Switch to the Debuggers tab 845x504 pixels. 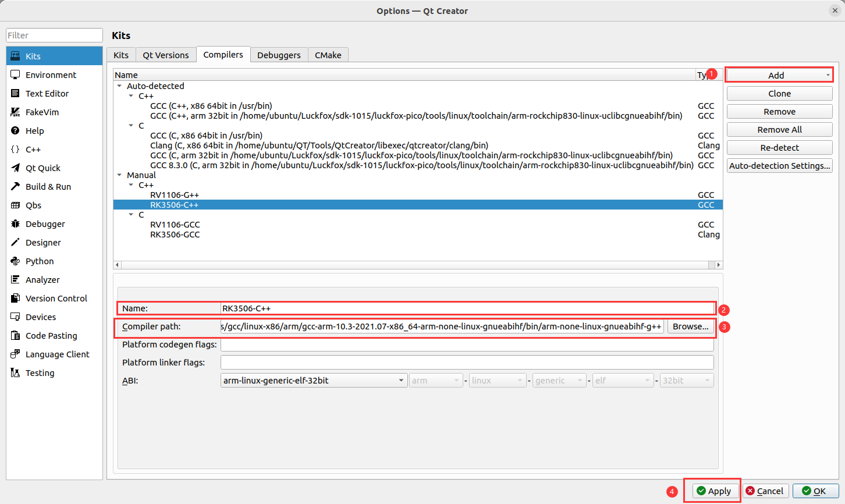click(279, 55)
